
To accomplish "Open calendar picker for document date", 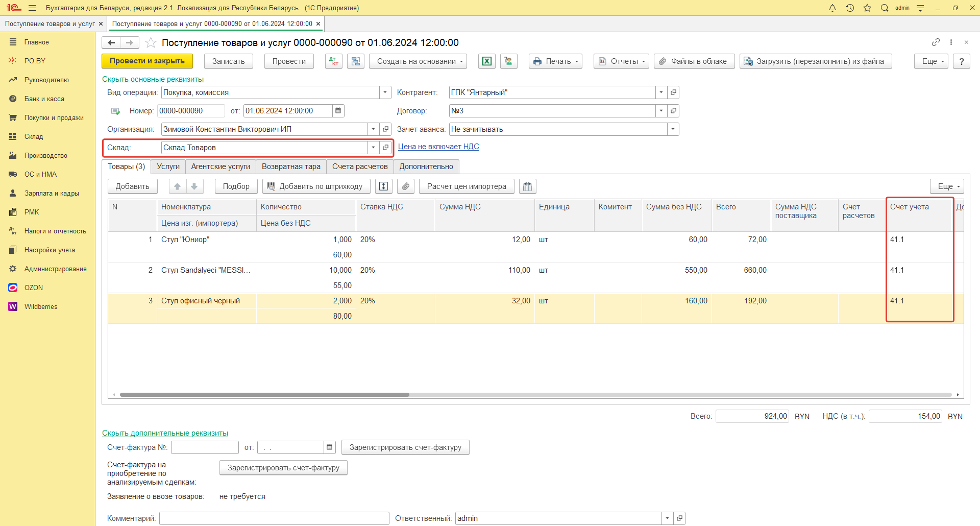I will [x=338, y=111].
